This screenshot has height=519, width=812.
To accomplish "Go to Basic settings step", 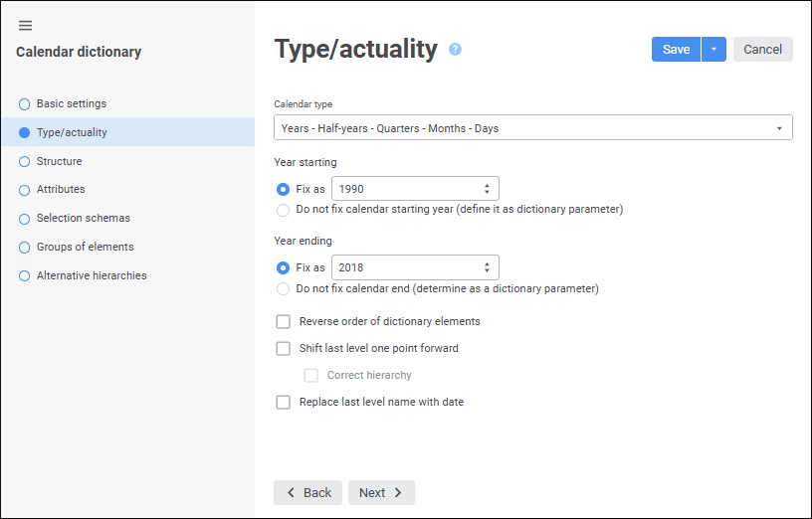I will [71, 103].
